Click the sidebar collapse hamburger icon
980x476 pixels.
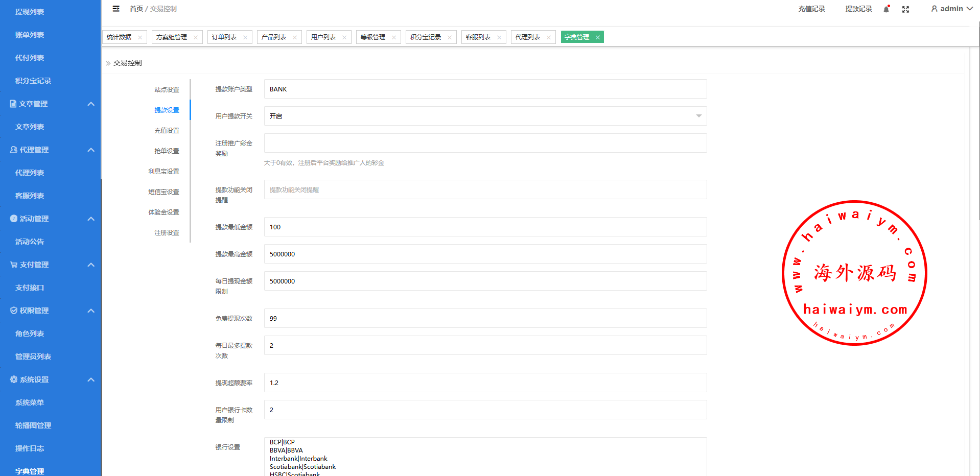pos(116,9)
